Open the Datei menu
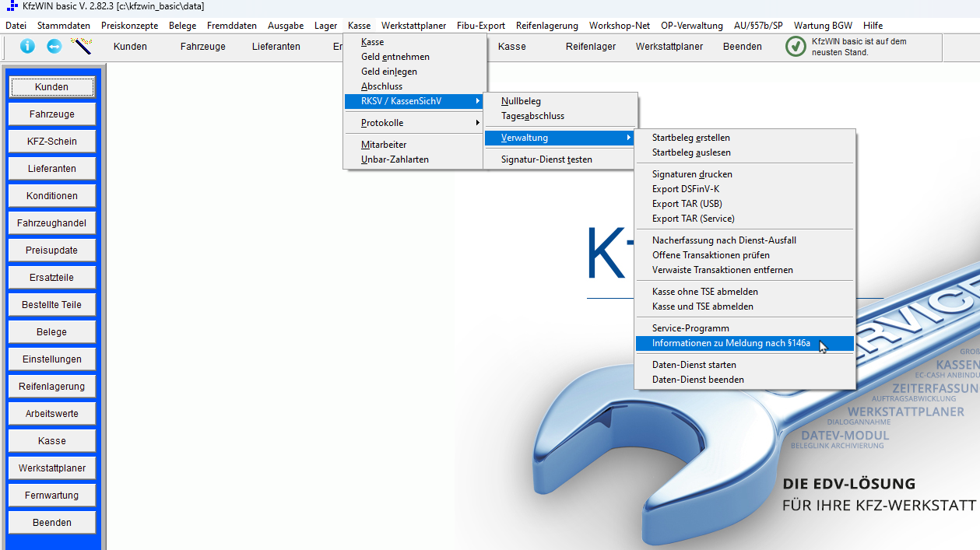980x550 pixels. point(16,26)
